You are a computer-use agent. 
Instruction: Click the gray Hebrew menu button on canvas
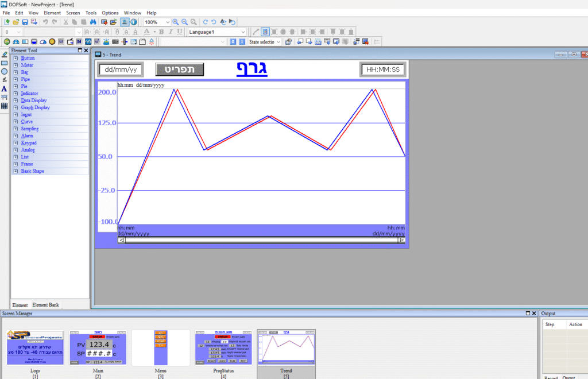[x=179, y=69]
